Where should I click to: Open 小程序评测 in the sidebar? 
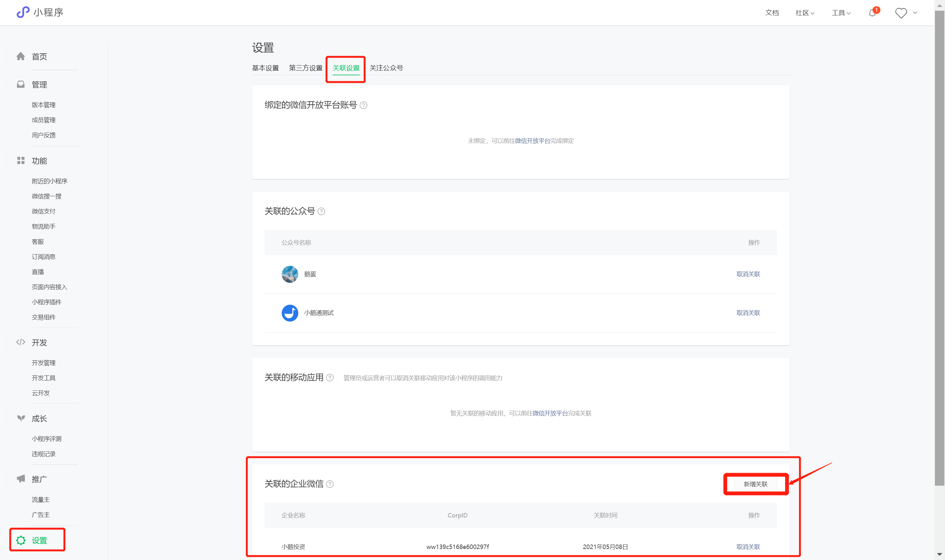click(x=46, y=438)
